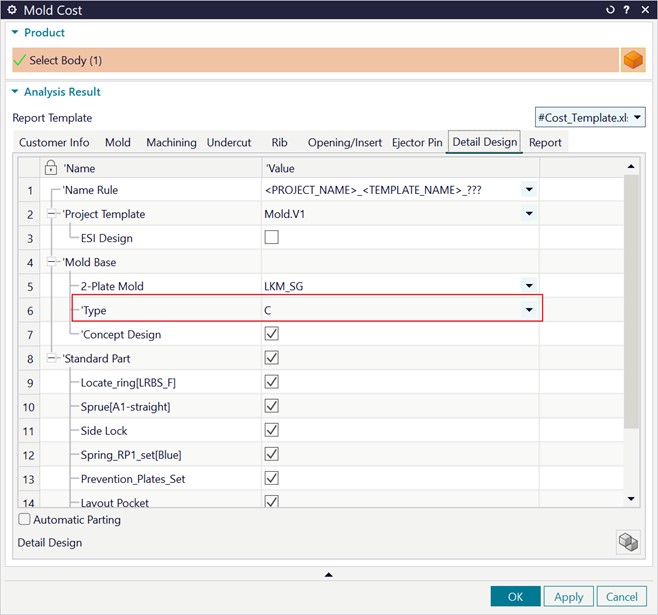Click the Cancel button
Viewport: 658px width, 615px height.
pyautogui.click(x=622, y=596)
